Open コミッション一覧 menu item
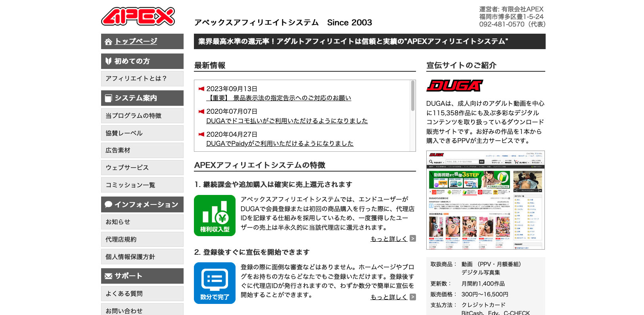 click(142, 185)
